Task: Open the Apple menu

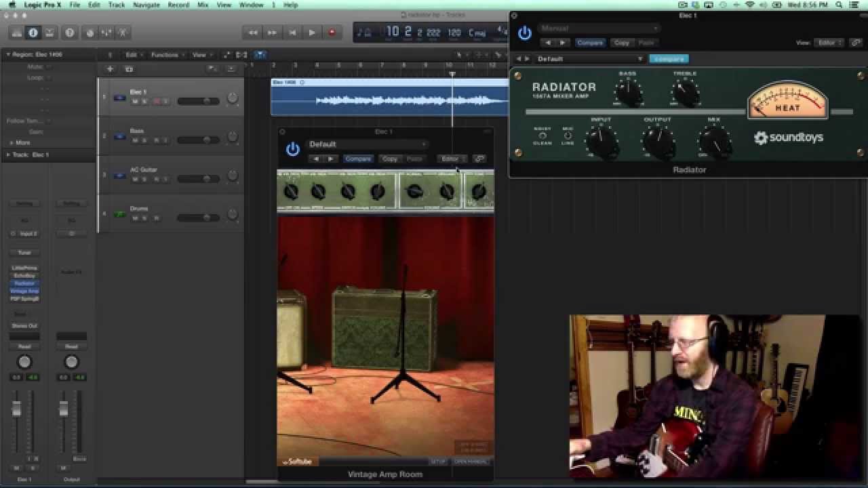Action: (x=12, y=5)
